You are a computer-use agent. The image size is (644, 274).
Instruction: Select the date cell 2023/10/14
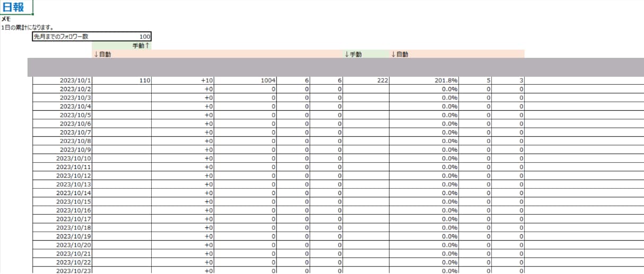[63, 193]
